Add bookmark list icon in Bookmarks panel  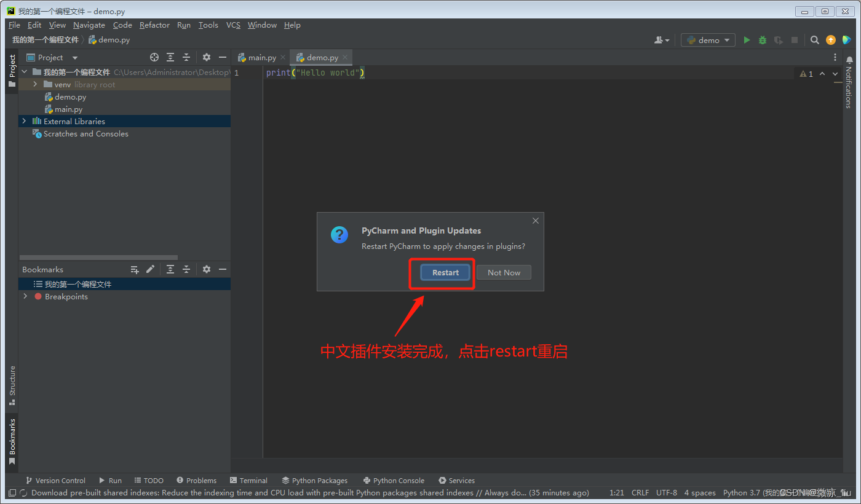click(x=135, y=269)
